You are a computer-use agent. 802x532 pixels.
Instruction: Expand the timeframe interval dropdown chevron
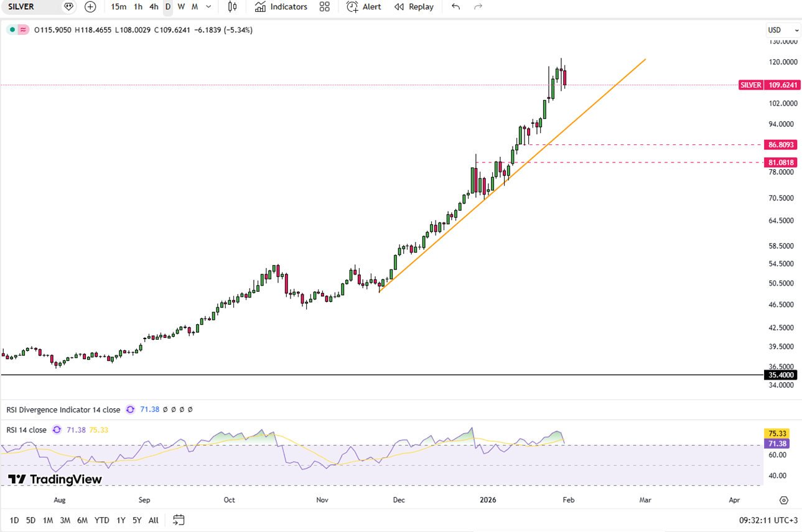tap(208, 7)
